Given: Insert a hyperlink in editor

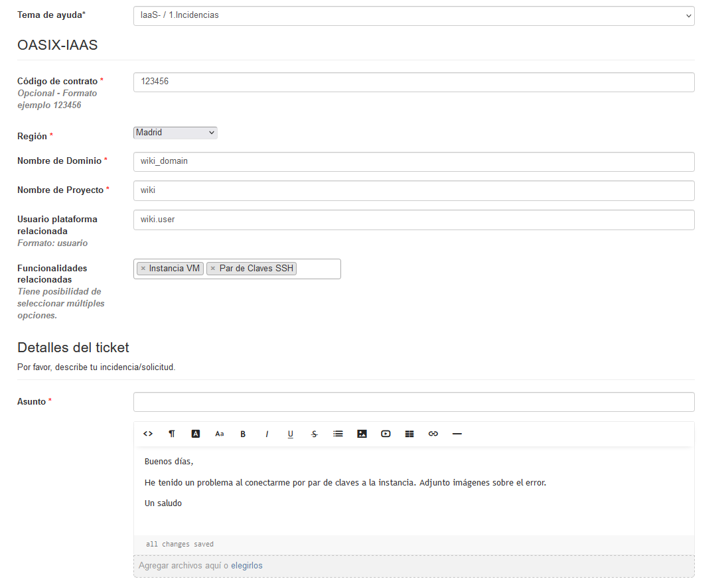Looking at the screenshot, I should [x=433, y=434].
